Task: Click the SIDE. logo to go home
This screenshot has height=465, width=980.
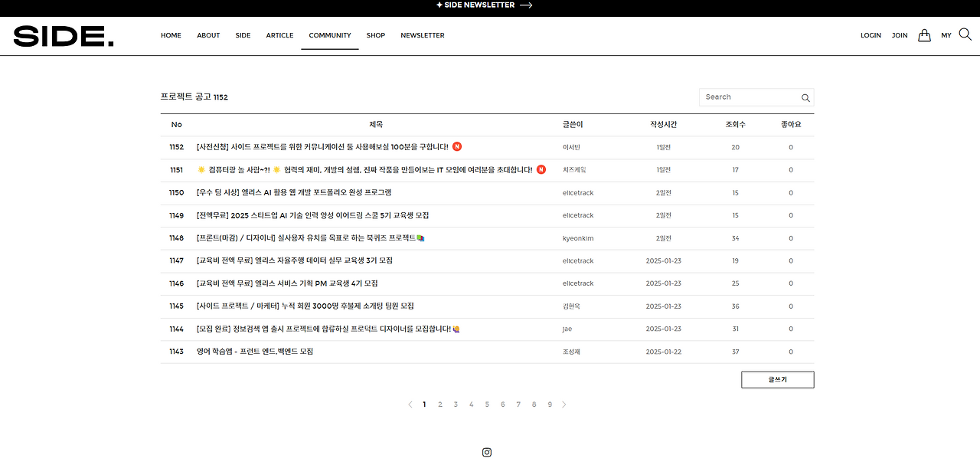Action: coord(64,35)
